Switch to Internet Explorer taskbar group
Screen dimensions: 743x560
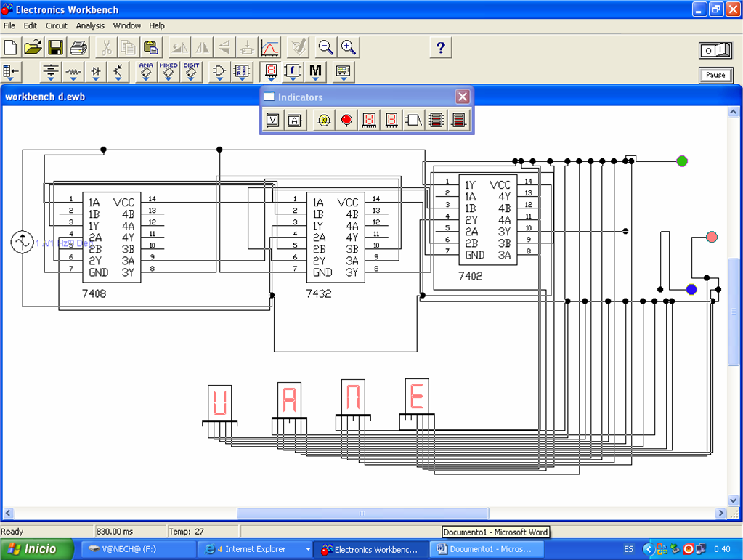[x=255, y=549]
